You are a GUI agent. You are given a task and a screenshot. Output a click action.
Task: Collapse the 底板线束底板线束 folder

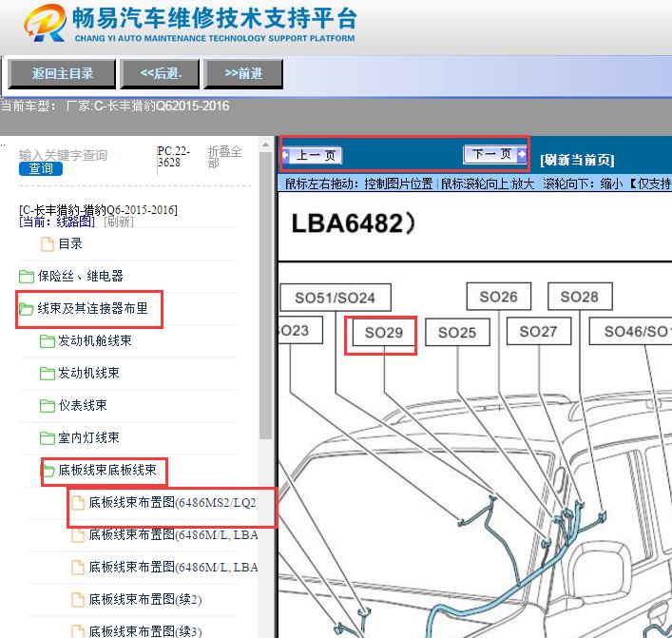pos(107,470)
